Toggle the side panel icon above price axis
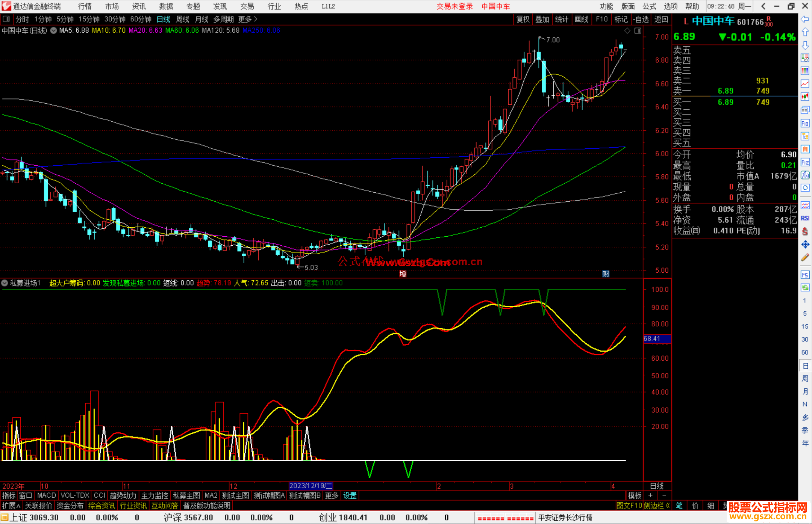The image size is (812, 524). point(638,31)
